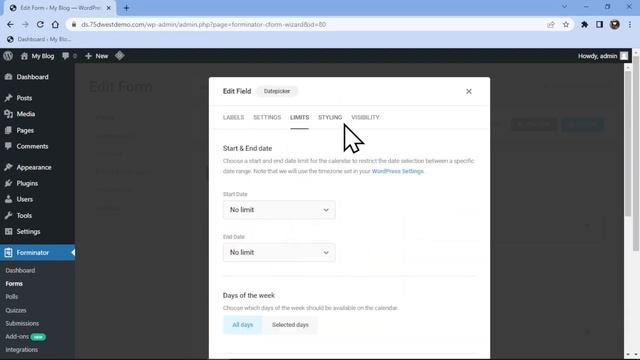This screenshot has width=640, height=360.
Task: Open Forms submenu item
Action: (14, 283)
